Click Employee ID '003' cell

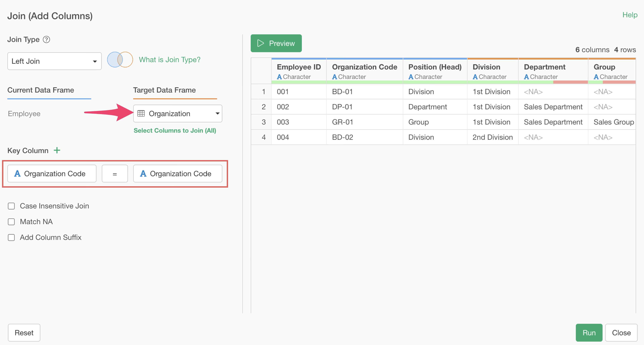tap(299, 122)
